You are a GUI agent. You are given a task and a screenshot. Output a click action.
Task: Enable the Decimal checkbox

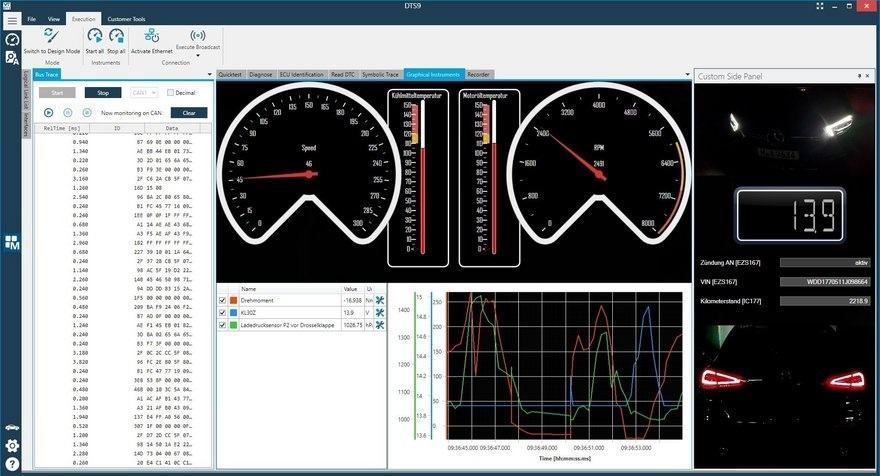pos(171,93)
